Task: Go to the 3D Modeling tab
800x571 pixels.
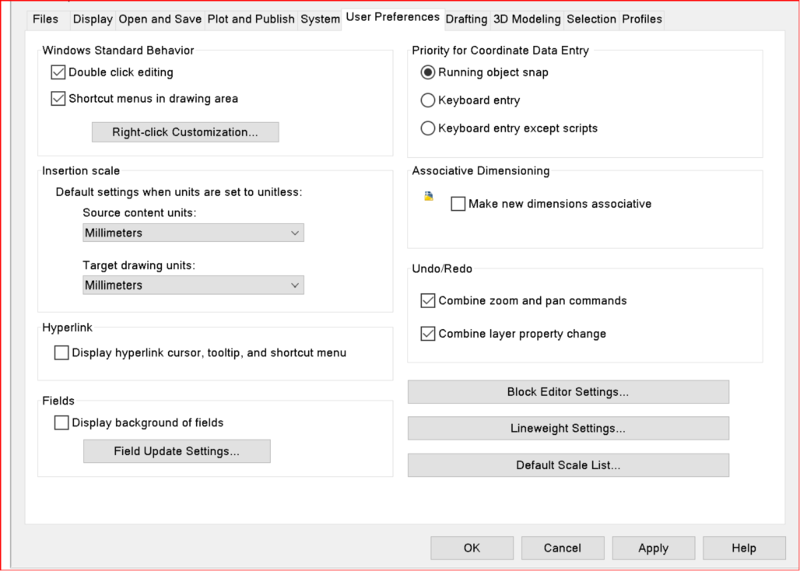Action: pyautogui.click(x=528, y=19)
